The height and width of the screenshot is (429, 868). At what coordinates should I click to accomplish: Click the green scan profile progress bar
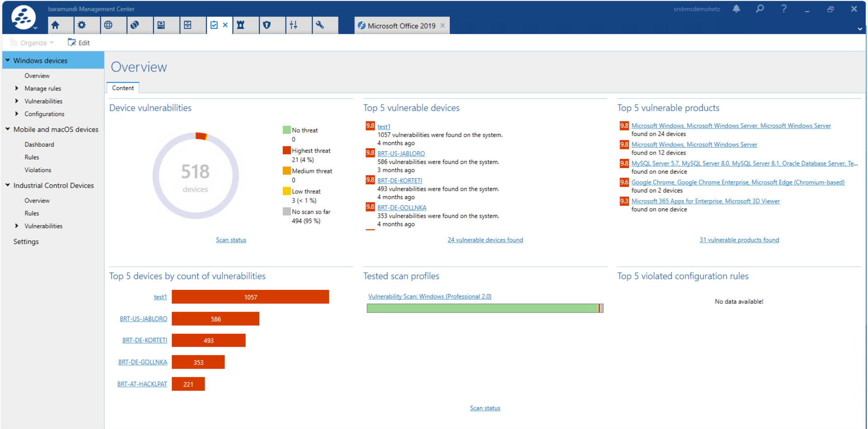point(482,308)
